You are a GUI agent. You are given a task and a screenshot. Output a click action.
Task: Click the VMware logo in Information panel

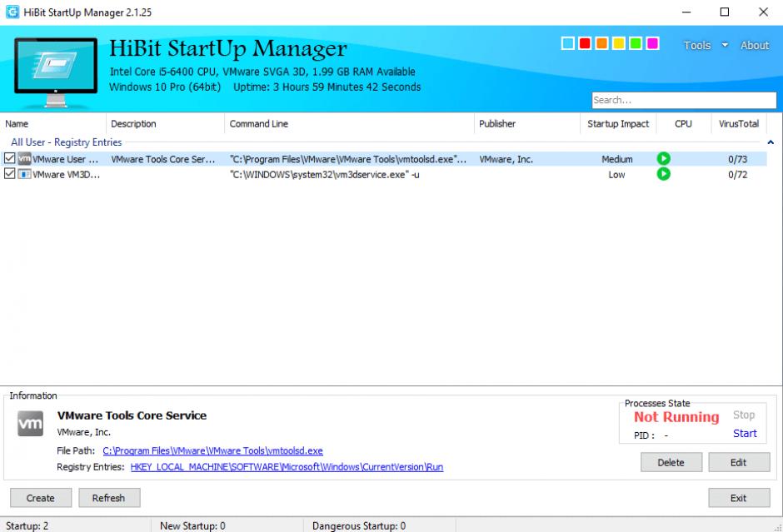click(31, 424)
